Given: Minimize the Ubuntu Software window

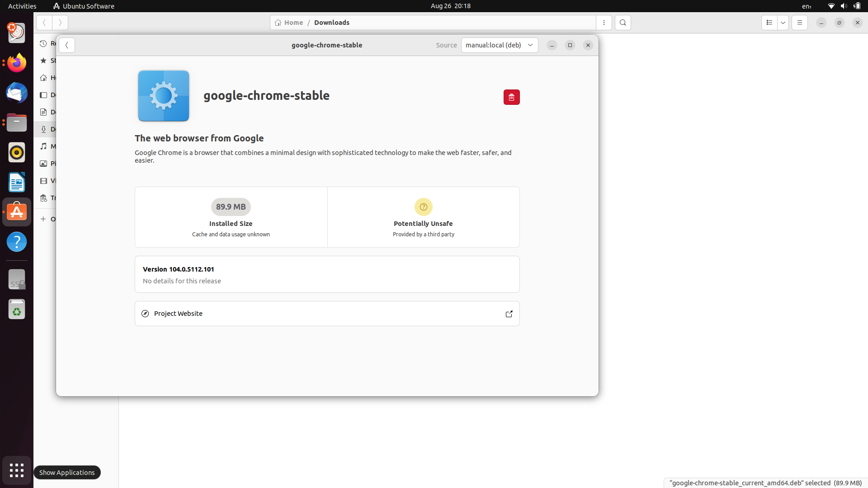Looking at the screenshot, I should click(552, 45).
